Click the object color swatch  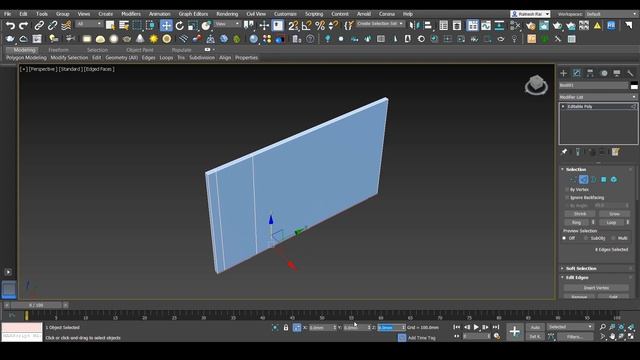pos(634,85)
